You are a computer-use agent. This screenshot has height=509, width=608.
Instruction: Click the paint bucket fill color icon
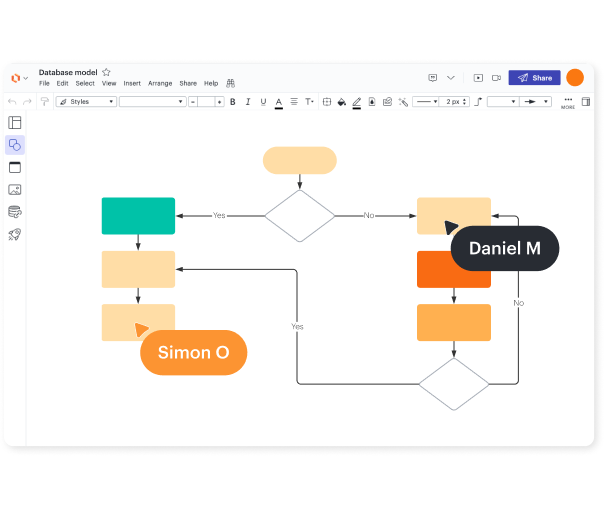point(341,102)
